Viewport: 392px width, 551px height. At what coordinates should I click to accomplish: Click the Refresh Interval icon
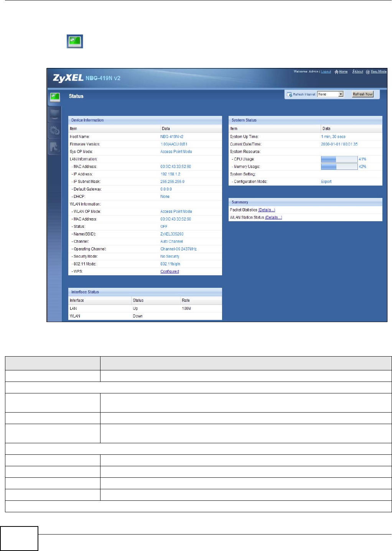(x=290, y=94)
